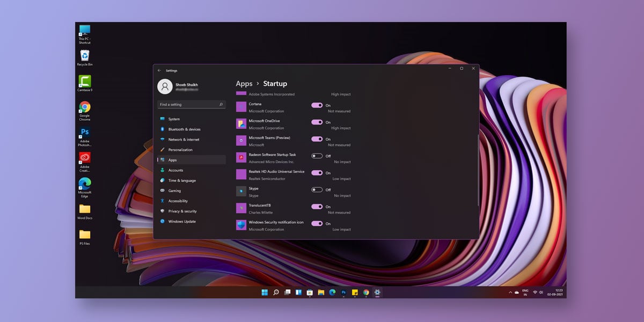Image resolution: width=644 pixels, height=322 pixels.
Task: Open Gaming settings
Action: pos(173,191)
